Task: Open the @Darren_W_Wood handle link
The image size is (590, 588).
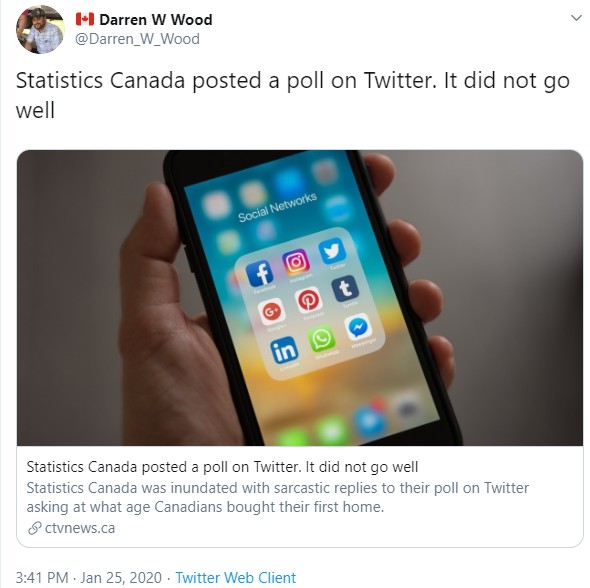Action: [x=137, y=39]
